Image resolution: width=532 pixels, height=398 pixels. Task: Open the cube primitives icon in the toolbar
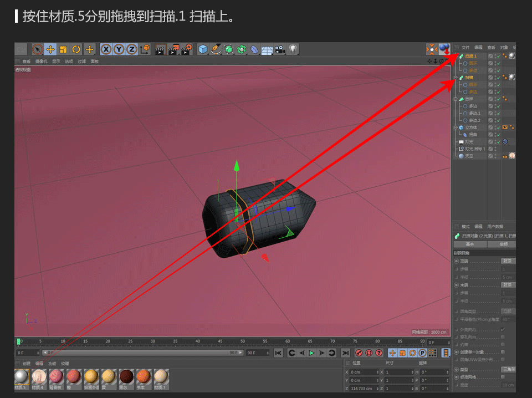coord(202,49)
